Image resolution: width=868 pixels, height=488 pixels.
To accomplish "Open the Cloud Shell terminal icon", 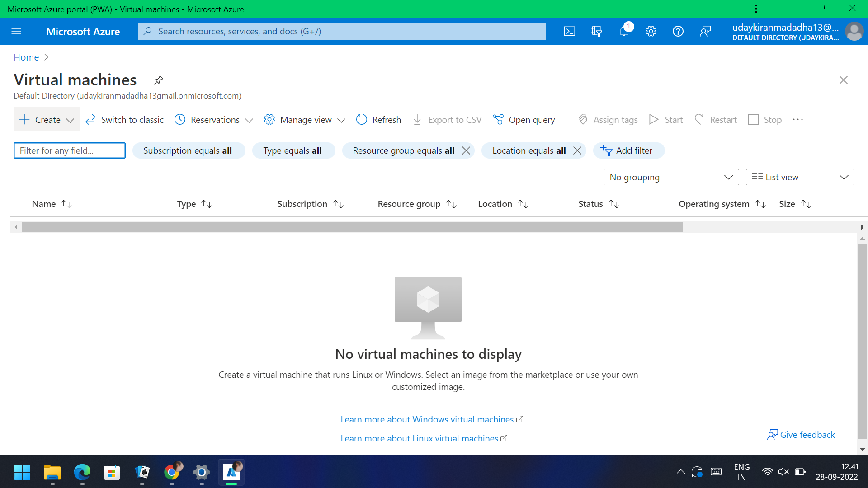I will click(569, 31).
